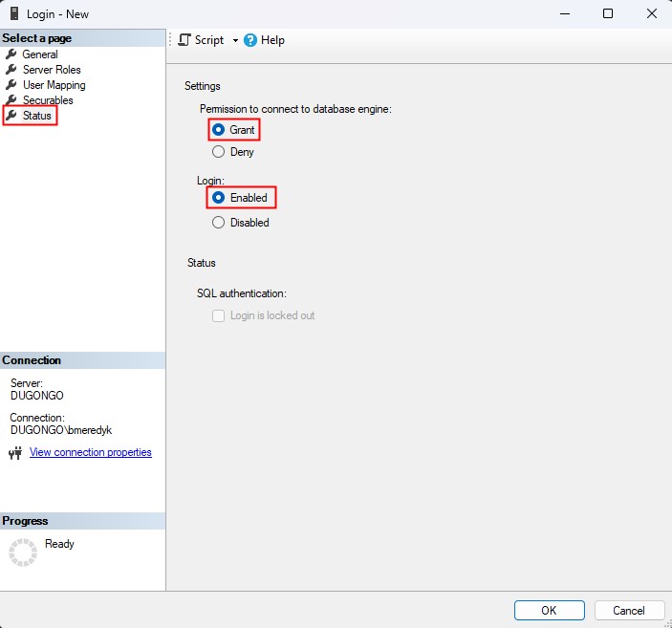Click the wrench icon beside User Mapping
The width and height of the screenshot is (672, 628).
tap(11, 84)
